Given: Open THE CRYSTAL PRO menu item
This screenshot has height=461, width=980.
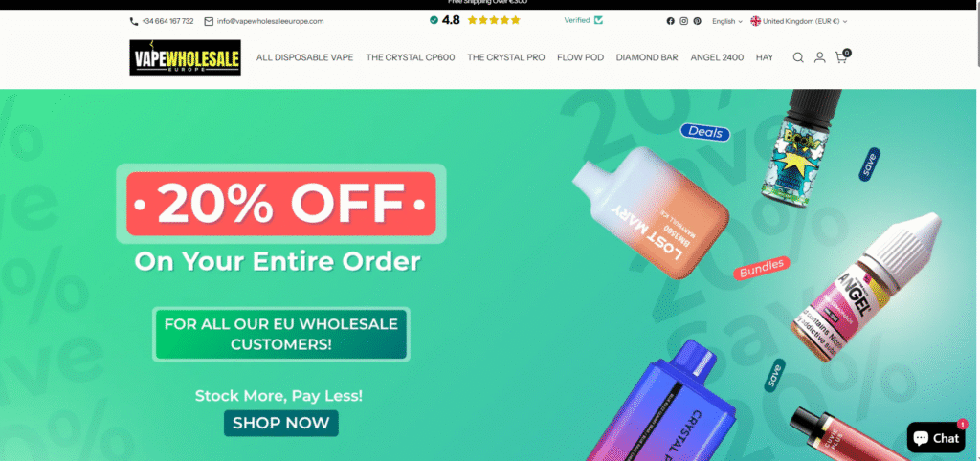Looking at the screenshot, I should (506, 57).
